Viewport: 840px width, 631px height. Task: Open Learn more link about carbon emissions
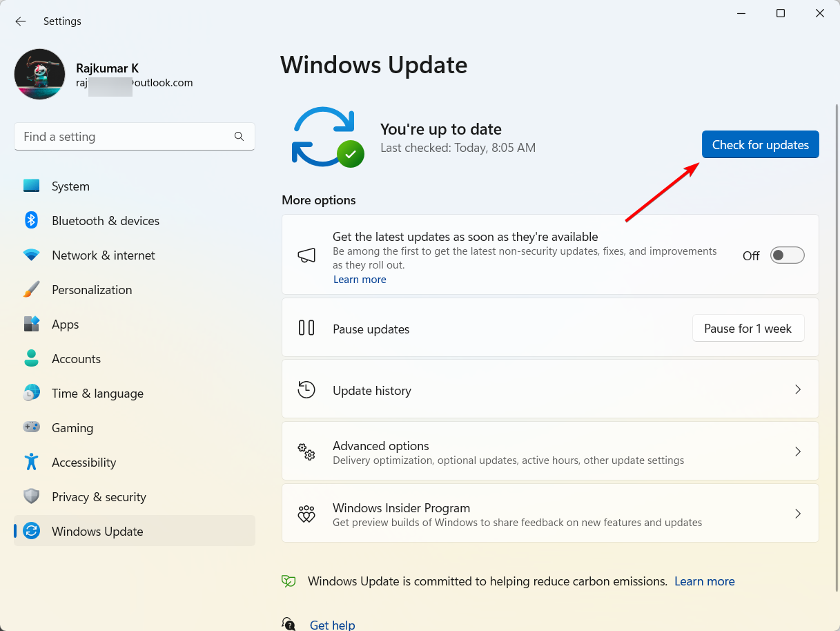(705, 581)
